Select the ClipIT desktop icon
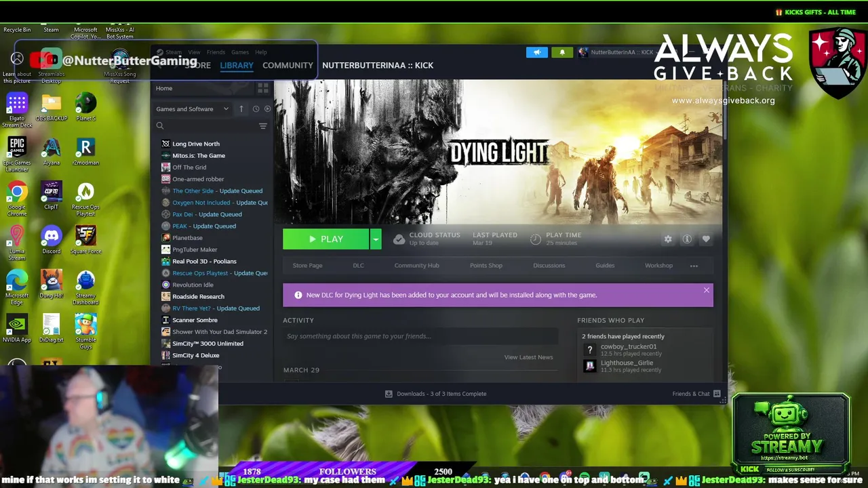The image size is (868, 488). pos(52,196)
